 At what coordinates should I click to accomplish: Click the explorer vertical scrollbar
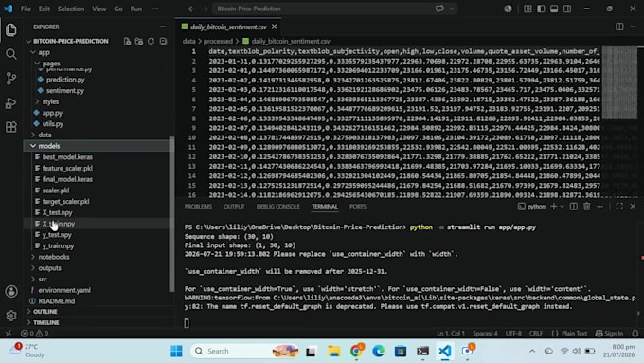(x=171, y=214)
